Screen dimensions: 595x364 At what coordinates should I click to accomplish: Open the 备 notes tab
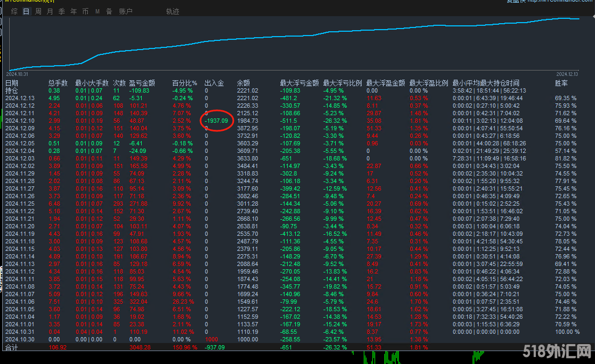(x=109, y=11)
